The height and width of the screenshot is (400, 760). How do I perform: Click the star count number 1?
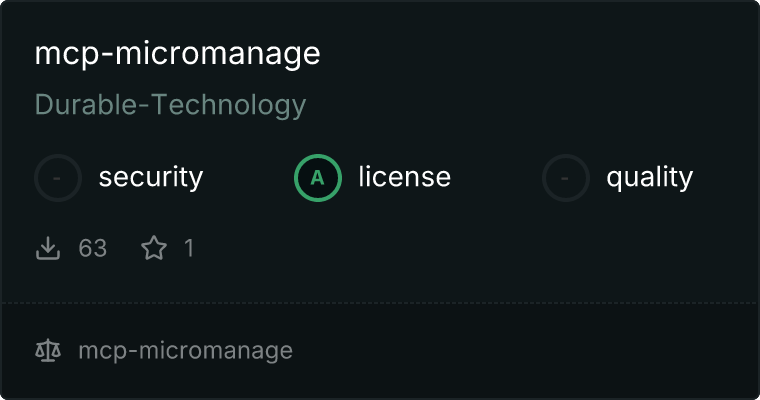(188, 248)
